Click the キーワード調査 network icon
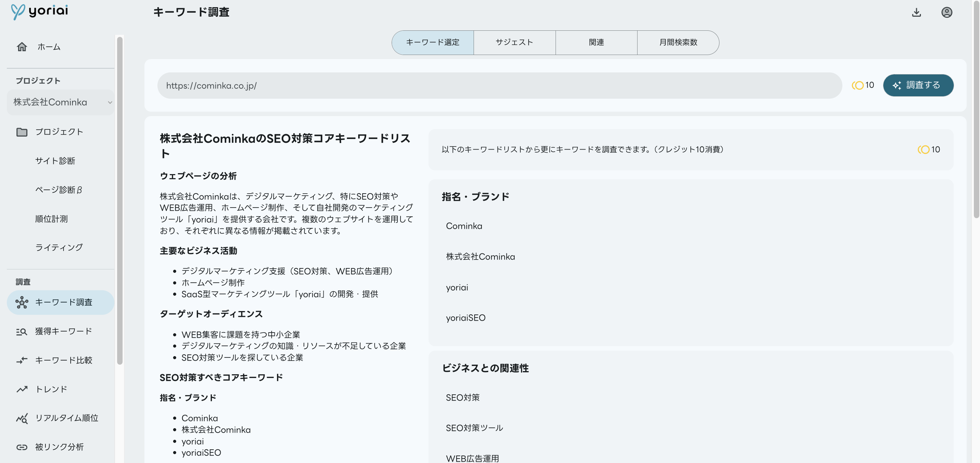 click(22, 303)
